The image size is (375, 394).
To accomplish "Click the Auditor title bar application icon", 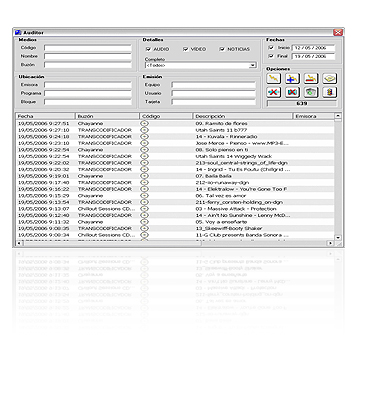I will (18, 33).
